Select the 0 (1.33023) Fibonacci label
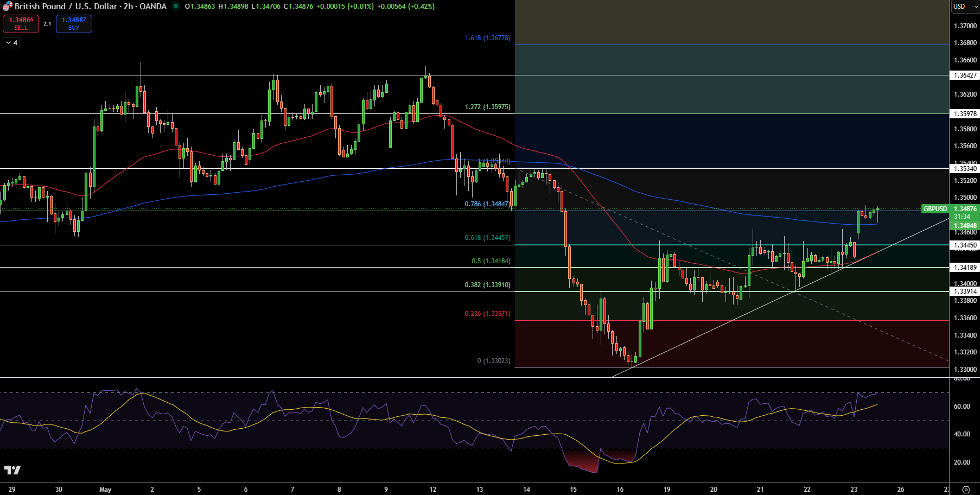Image resolution: width=980 pixels, height=495 pixels. [494, 361]
